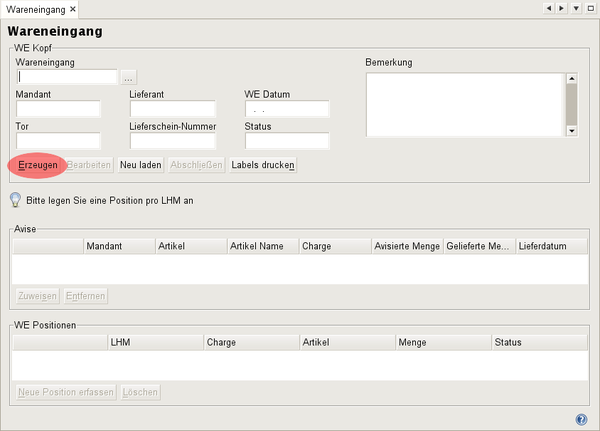Focus the WE Datum date field
Viewport: 600px width, 431px height.
[x=287, y=109]
